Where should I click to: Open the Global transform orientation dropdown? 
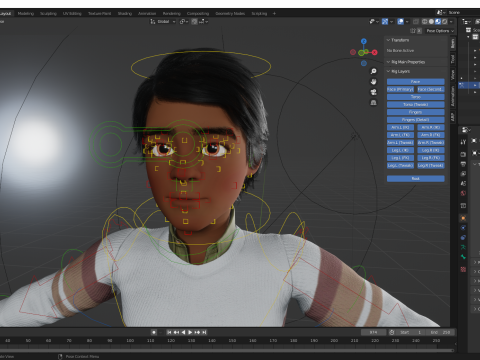[163, 22]
